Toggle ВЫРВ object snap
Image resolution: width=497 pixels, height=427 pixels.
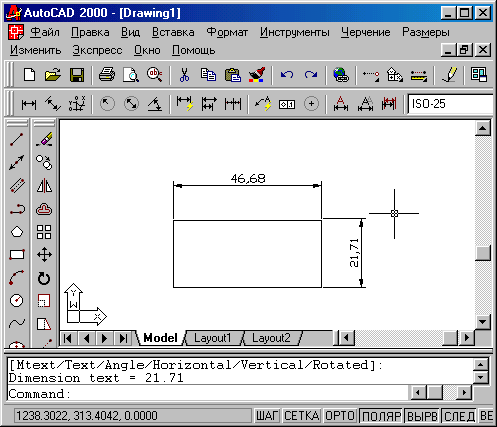(422, 416)
